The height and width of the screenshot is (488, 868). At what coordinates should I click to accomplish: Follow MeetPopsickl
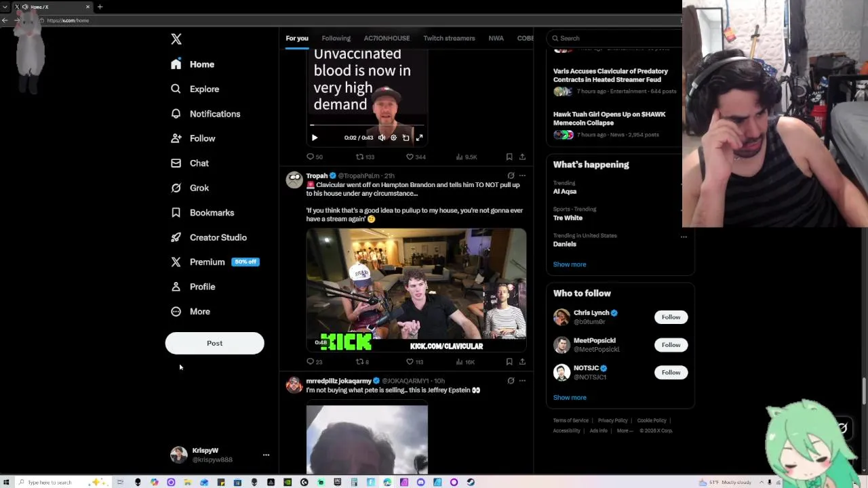point(671,345)
